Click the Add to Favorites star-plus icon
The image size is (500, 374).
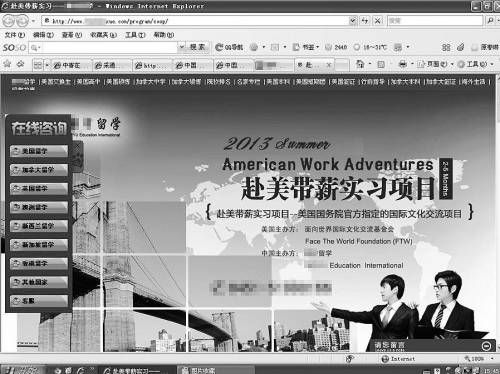[x=21, y=63]
